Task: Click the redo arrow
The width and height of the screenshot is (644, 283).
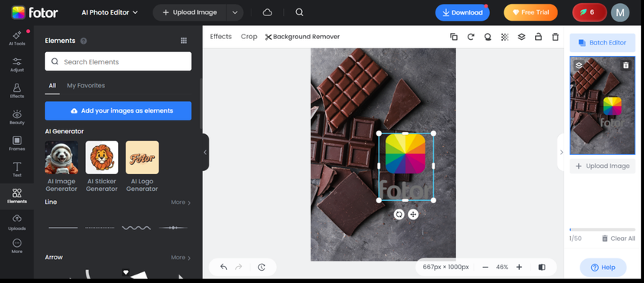Action: pos(238,267)
